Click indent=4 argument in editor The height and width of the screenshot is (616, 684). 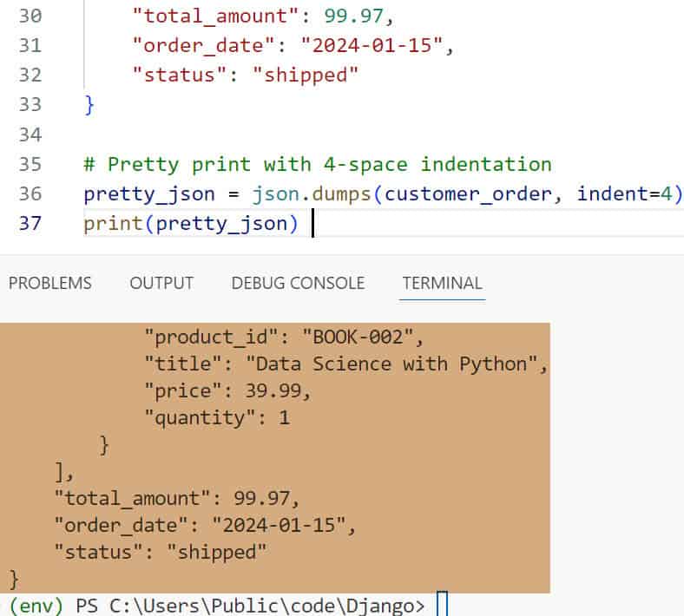[x=624, y=193]
